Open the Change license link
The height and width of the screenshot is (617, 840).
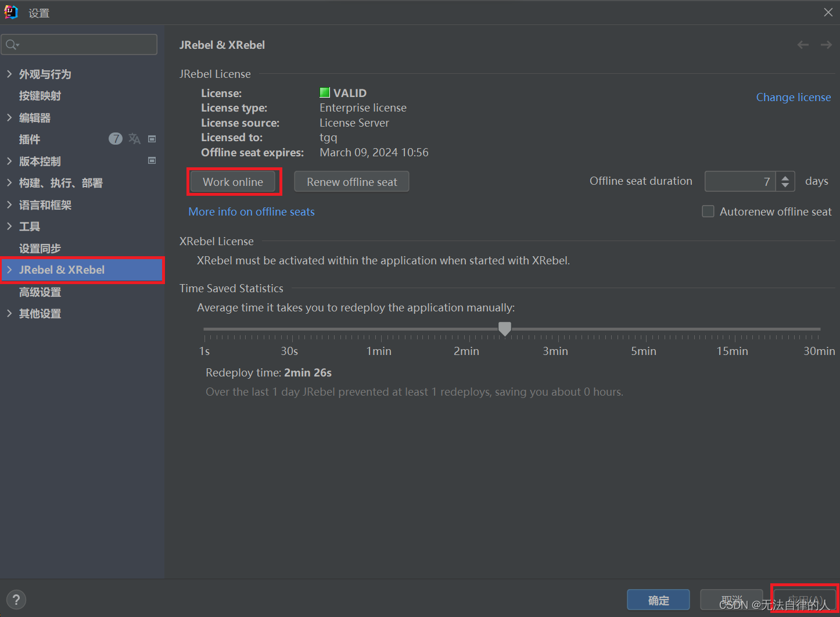794,97
